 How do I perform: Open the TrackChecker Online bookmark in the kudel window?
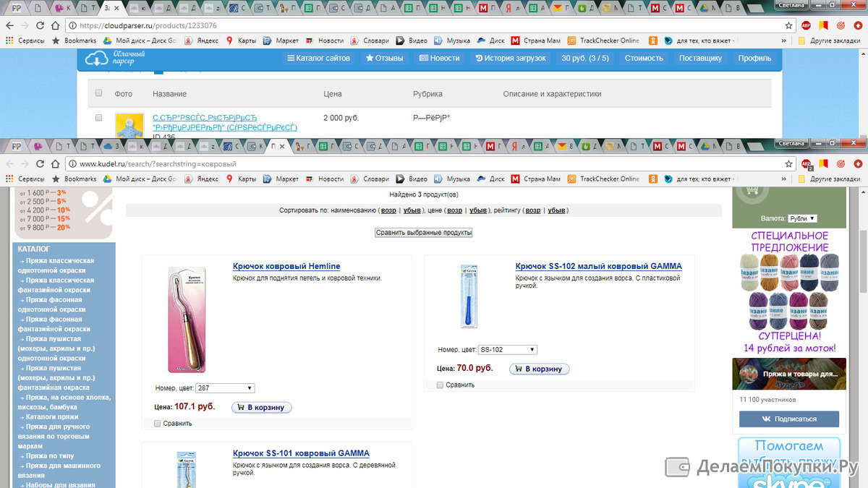[604, 179]
